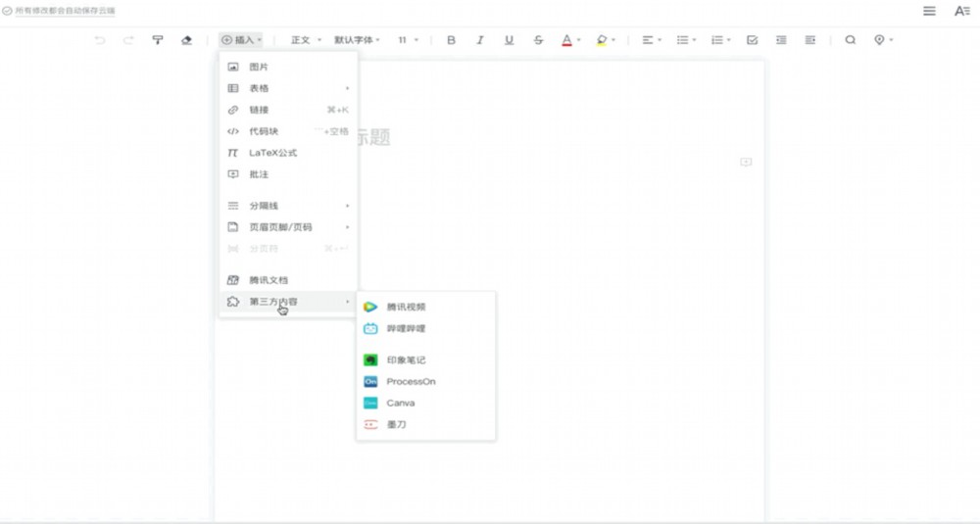Toggle underline formatting
This screenshot has height=524, width=980.
[509, 40]
